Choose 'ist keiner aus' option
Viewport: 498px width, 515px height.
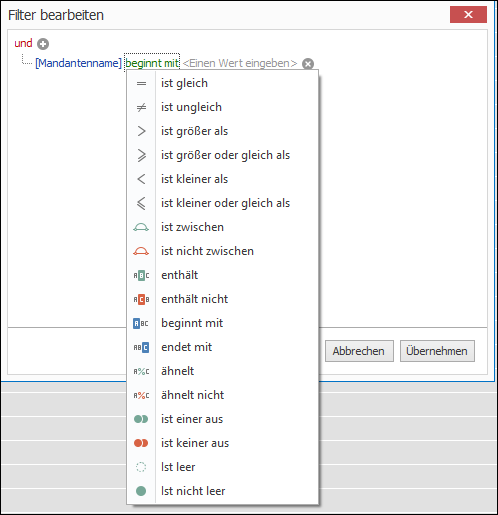pyautogui.click(x=222, y=443)
